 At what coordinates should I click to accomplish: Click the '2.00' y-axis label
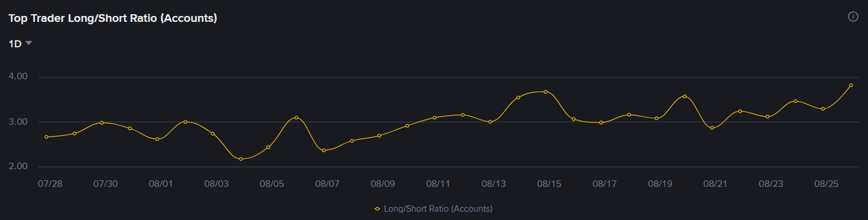18,167
